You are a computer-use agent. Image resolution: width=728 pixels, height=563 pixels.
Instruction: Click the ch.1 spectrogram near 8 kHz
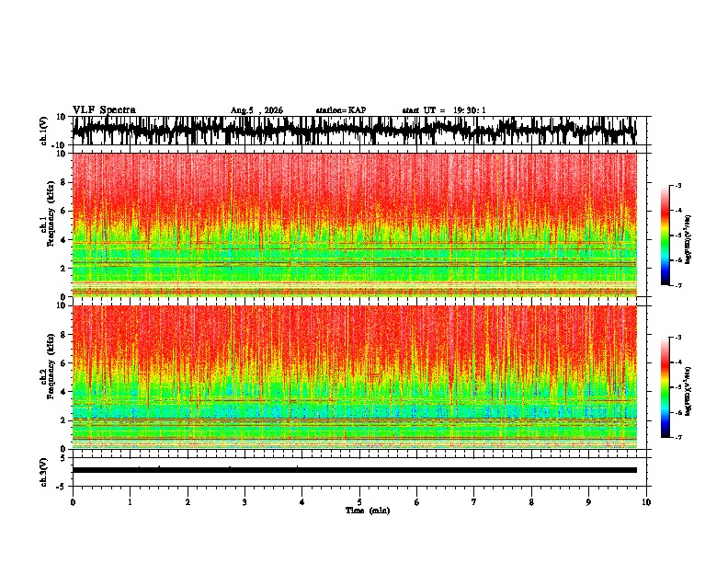354,182
